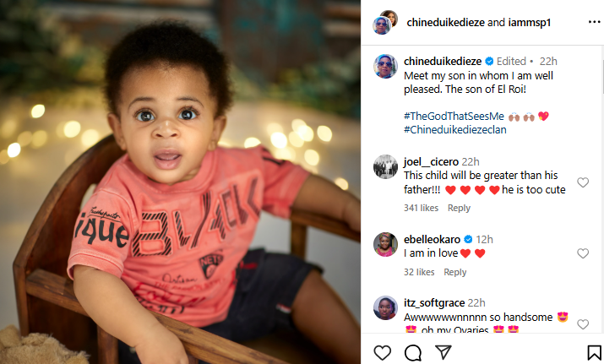View 32 likes on ebelleokaro's comment

tap(419, 272)
